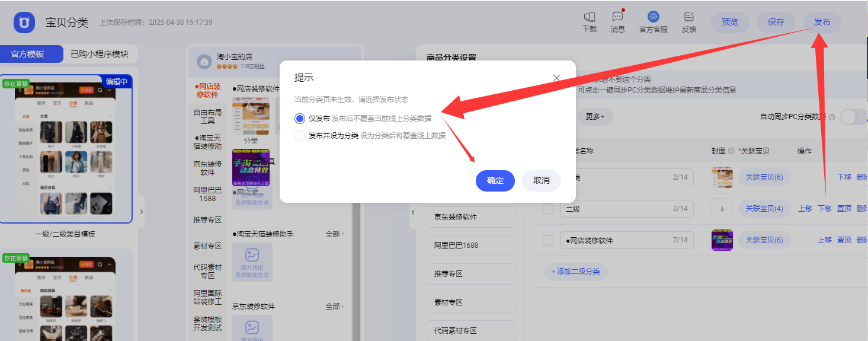
Task: Click + 添加二级分类 button
Action: (x=576, y=272)
